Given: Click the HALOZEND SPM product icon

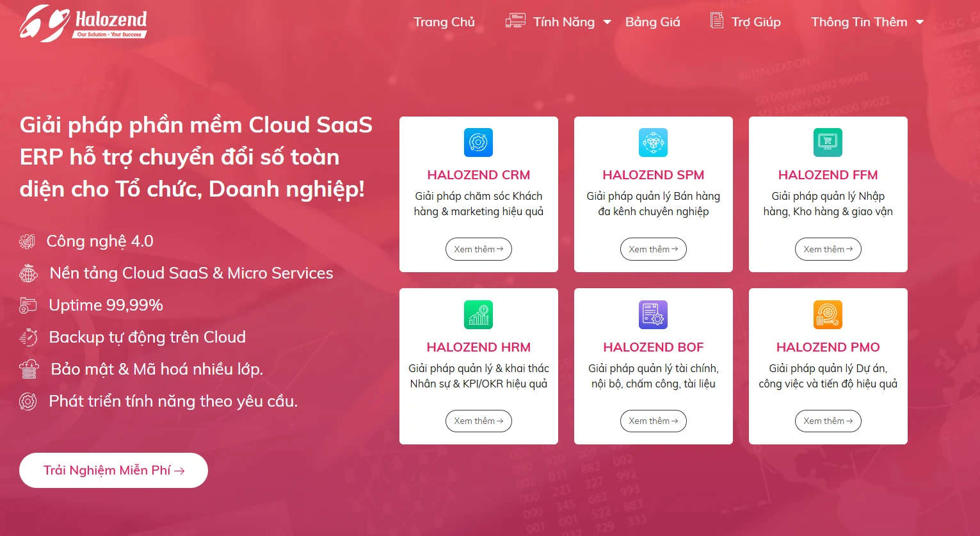Looking at the screenshot, I should [653, 142].
